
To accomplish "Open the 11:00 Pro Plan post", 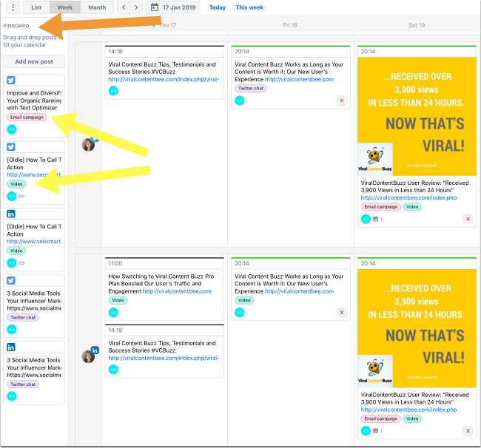I will point(164,289).
